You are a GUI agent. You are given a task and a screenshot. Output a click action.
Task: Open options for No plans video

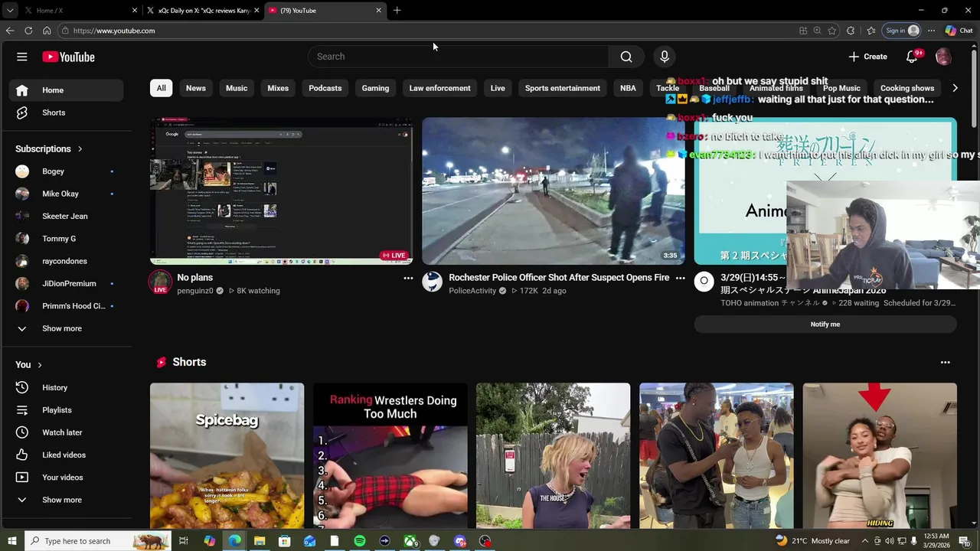[x=408, y=279]
